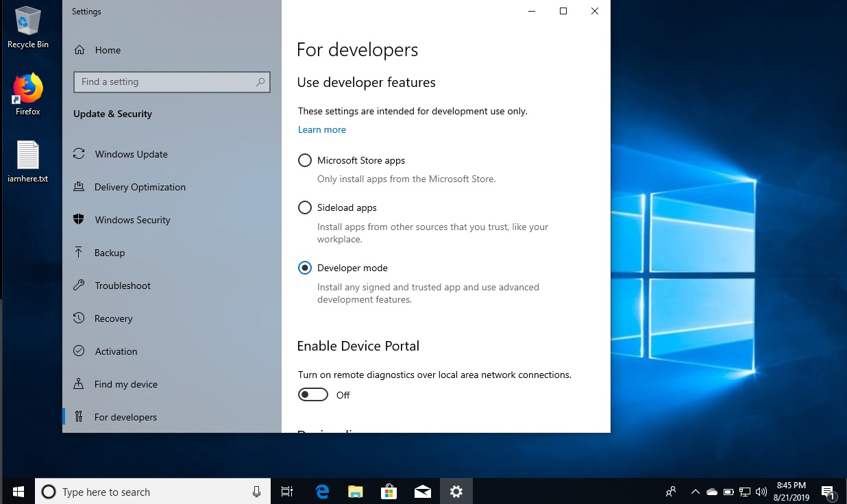Open the Recovery settings page
The height and width of the screenshot is (504, 847).
tap(113, 318)
